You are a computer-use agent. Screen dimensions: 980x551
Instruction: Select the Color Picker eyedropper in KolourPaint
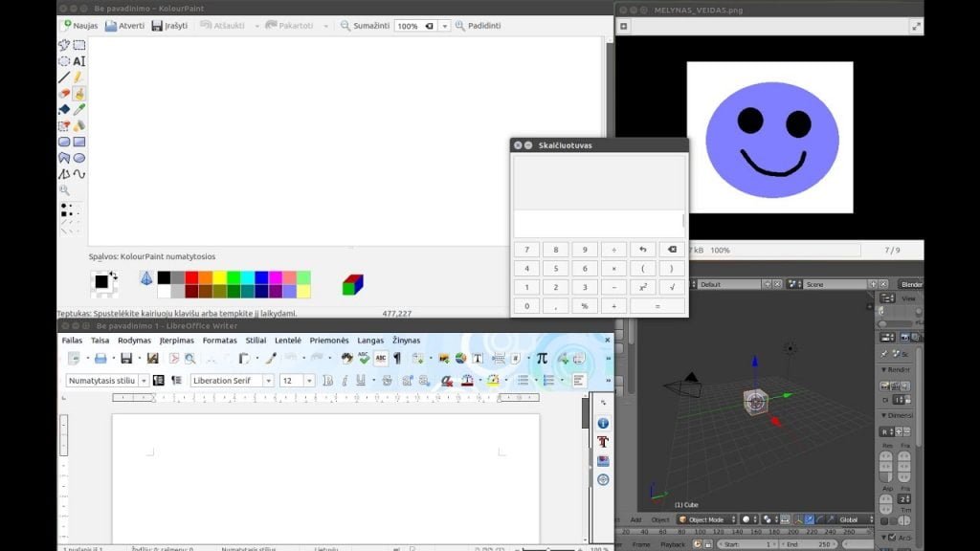[79, 110]
